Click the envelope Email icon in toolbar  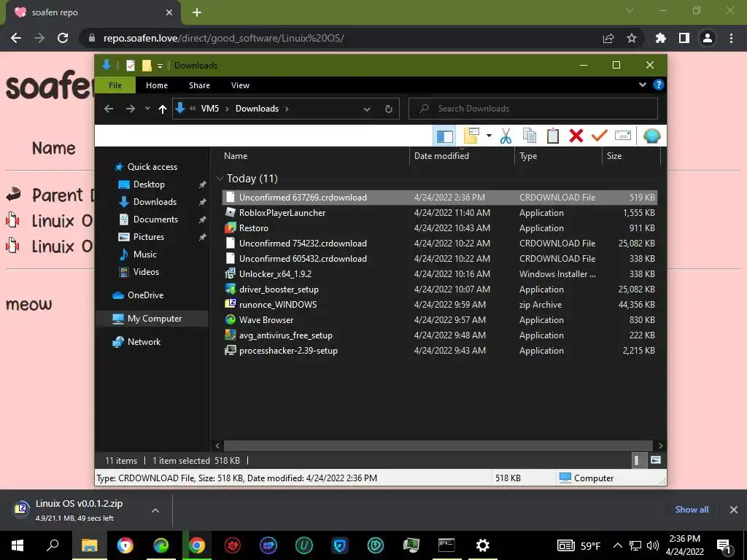pos(623,136)
